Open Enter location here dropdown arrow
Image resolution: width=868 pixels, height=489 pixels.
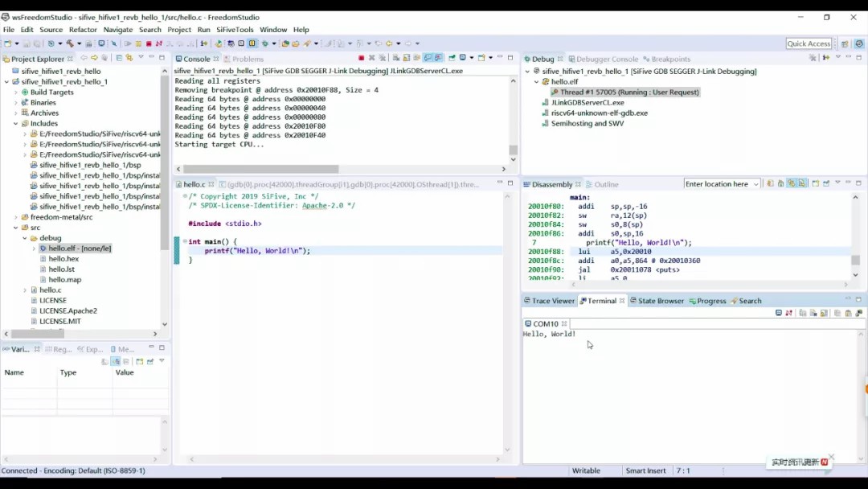(x=755, y=184)
